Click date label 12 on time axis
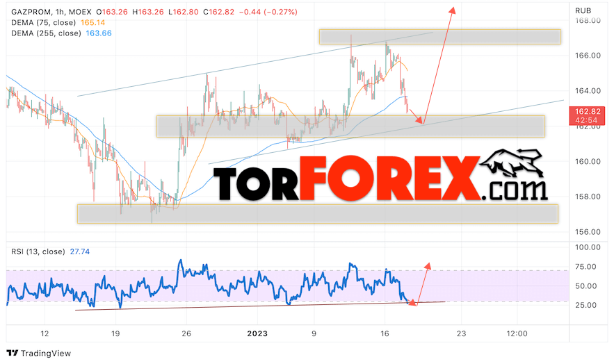Image resolution: width=614 pixels, height=364 pixels. pyautogui.click(x=45, y=333)
